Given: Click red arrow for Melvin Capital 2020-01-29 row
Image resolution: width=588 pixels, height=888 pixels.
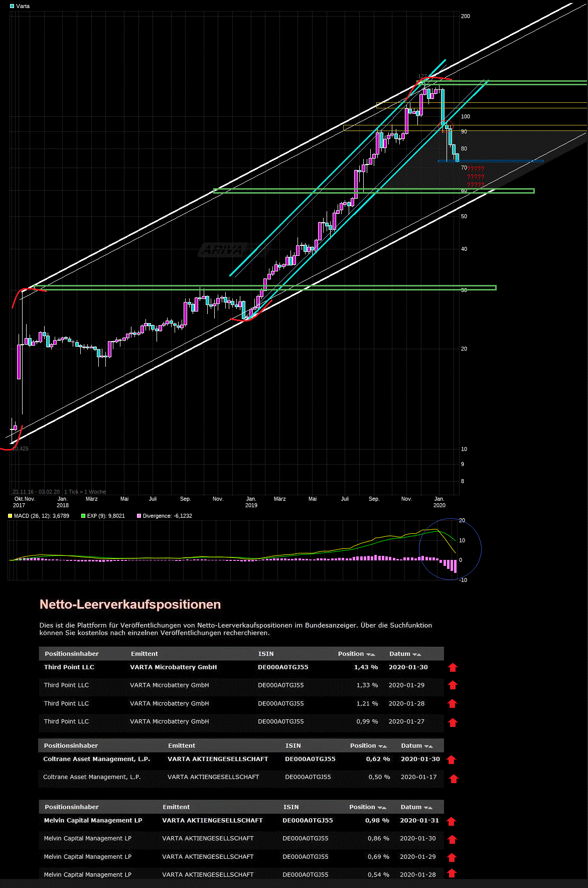Looking at the screenshot, I should (x=453, y=857).
